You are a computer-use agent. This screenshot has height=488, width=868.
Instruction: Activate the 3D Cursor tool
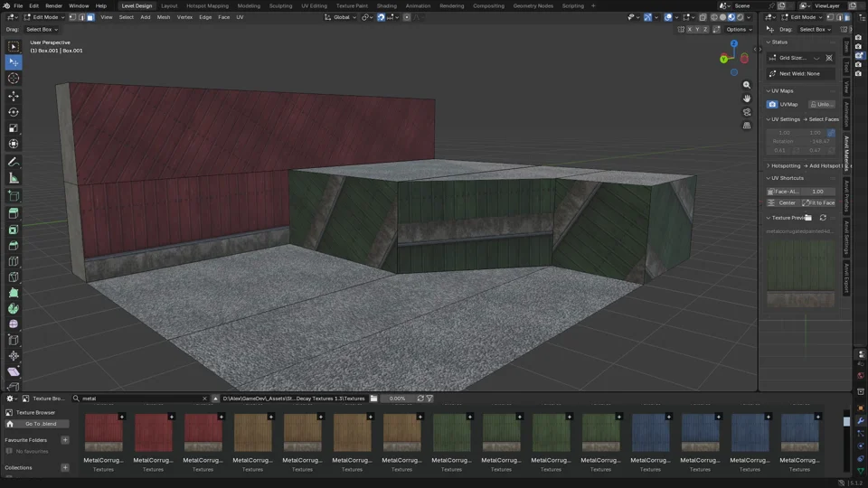click(x=14, y=78)
